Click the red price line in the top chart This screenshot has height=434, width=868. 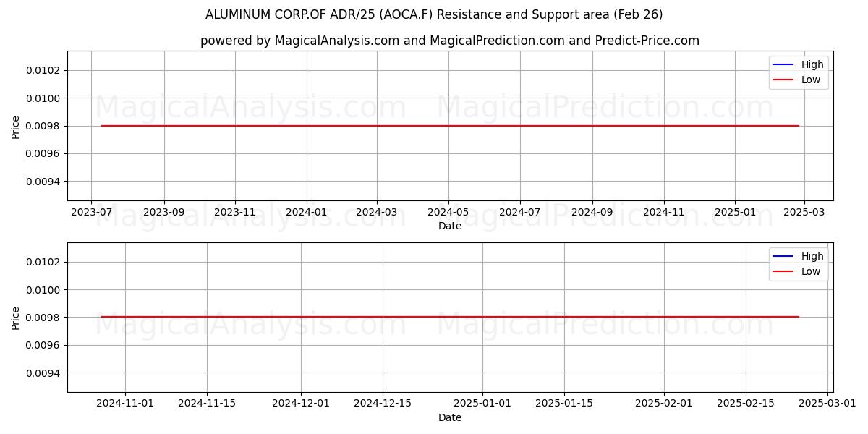point(450,126)
